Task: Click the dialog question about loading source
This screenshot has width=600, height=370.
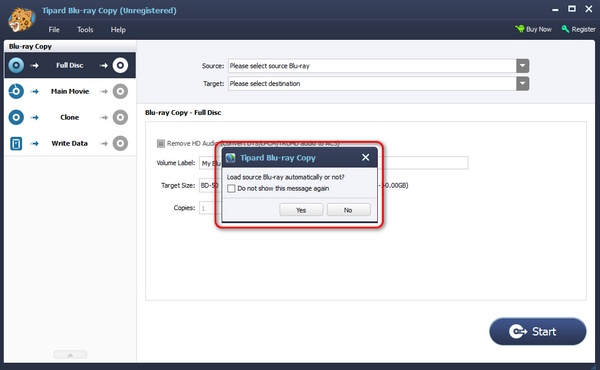Action: coord(285,177)
